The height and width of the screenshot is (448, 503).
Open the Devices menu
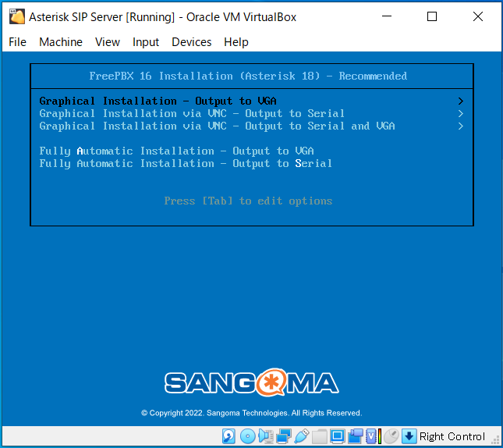pos(192,42)
